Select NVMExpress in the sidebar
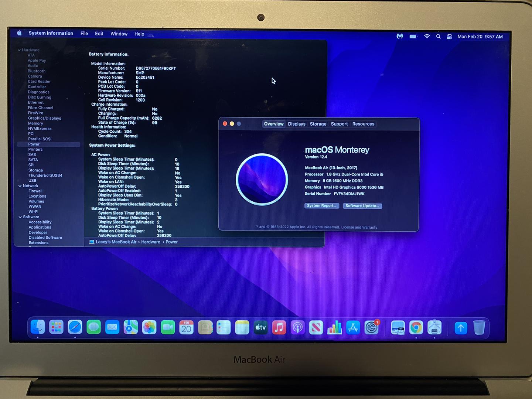 (40, 129)
